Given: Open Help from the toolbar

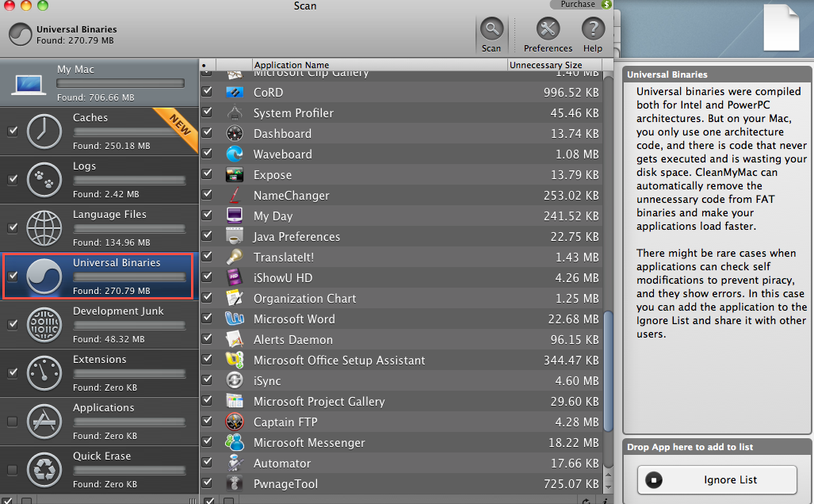Looking at the screenshot, I should coord(593,35).
